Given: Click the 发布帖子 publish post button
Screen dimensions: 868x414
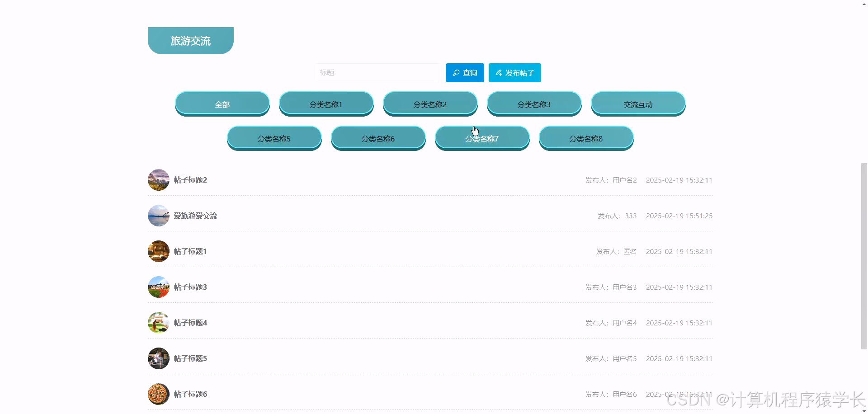Looking at the screenshot, I should (515, 73).
